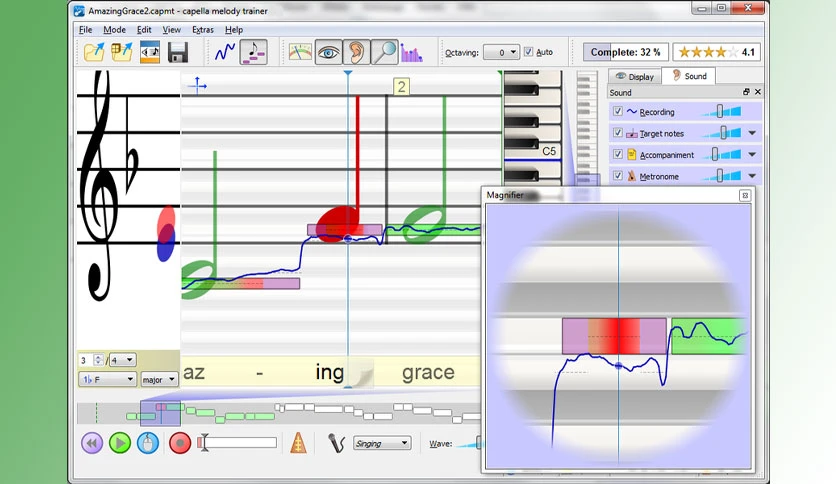Toggle the Auto octaving checkbox
The width and height of the screenshot is (836, 484).
(x=528, y=52)
